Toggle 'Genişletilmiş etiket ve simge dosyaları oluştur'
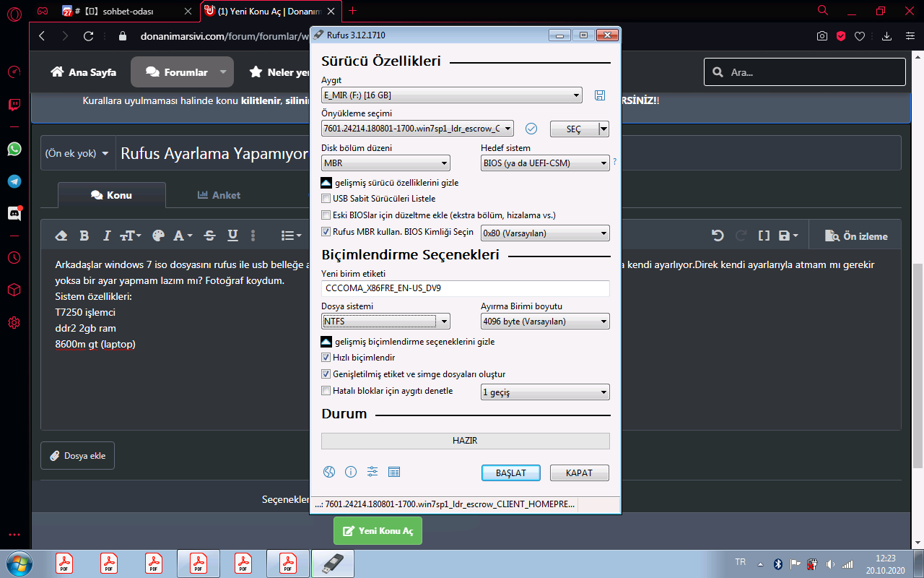 [326, 374]
